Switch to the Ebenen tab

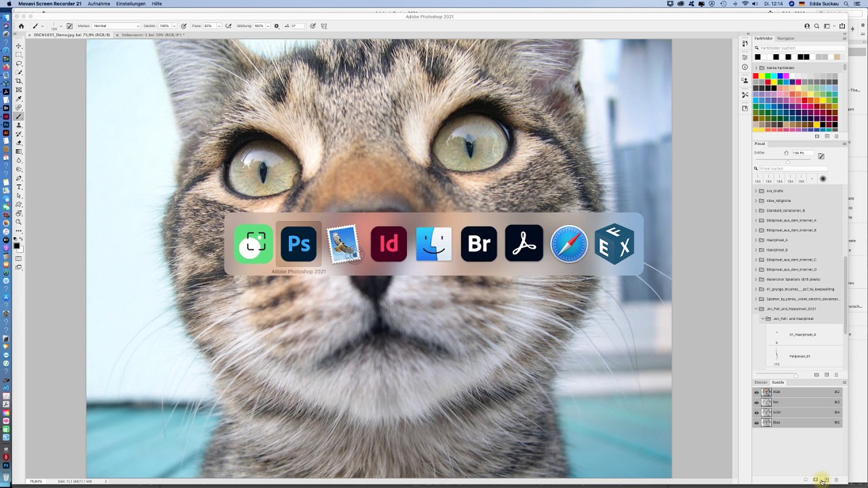click(x=761, y=382)
